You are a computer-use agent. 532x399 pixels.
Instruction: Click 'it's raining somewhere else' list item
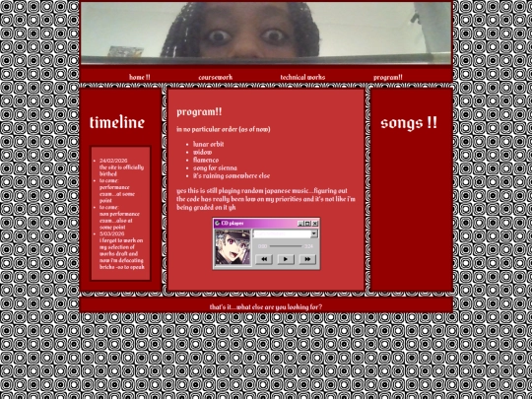point(232,175)
